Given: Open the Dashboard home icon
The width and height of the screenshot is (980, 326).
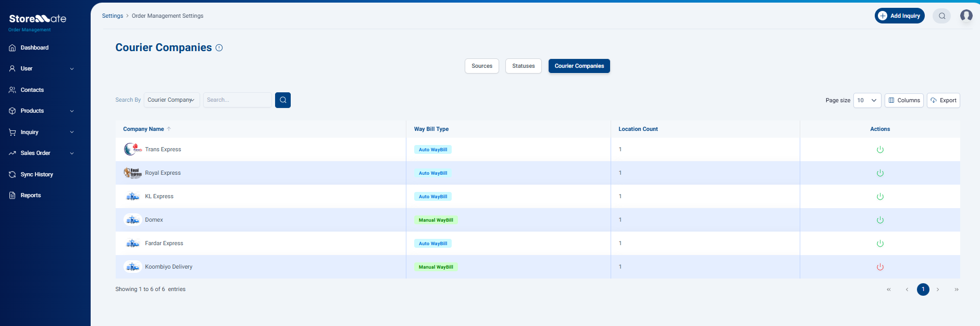Looking at the screenshot, I should [x=13, y=48].
